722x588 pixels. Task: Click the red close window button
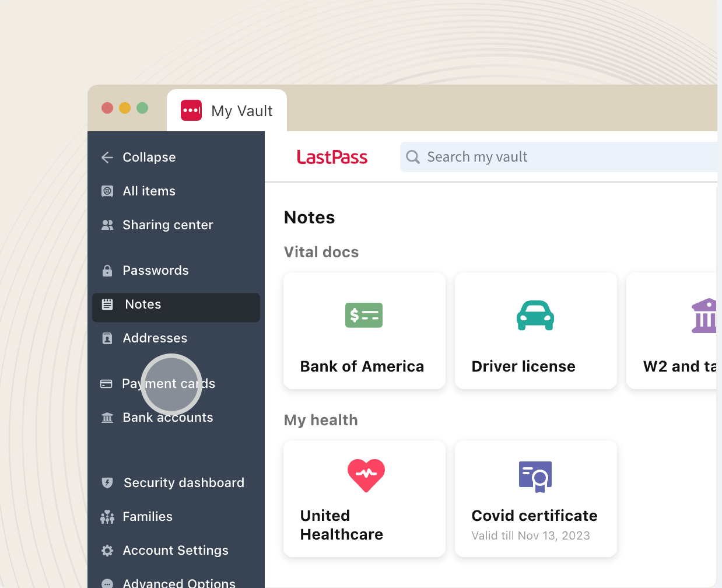click(x=107, y=108)
